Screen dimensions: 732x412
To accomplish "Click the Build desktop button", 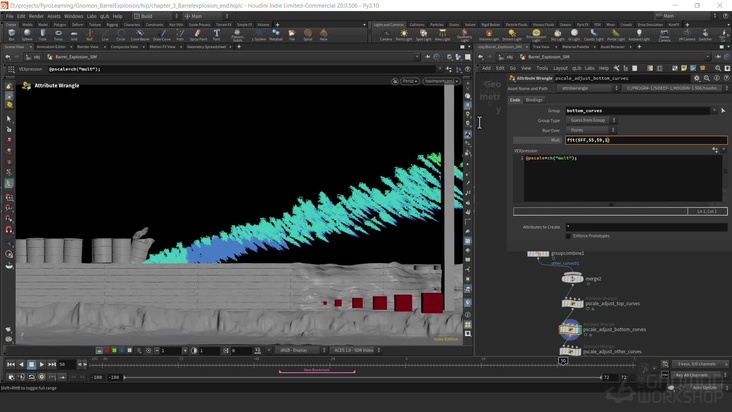I will pos(147,16).
